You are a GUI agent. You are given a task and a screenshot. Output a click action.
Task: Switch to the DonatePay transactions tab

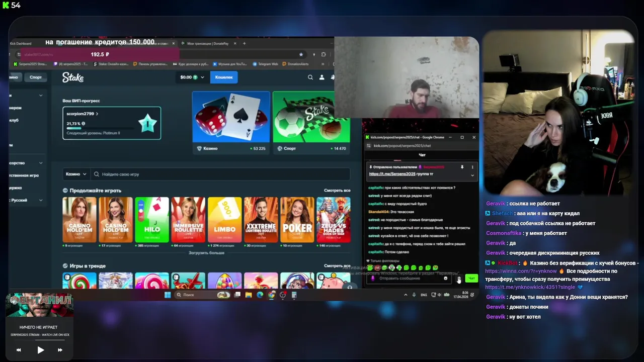[x=208, y=44]
